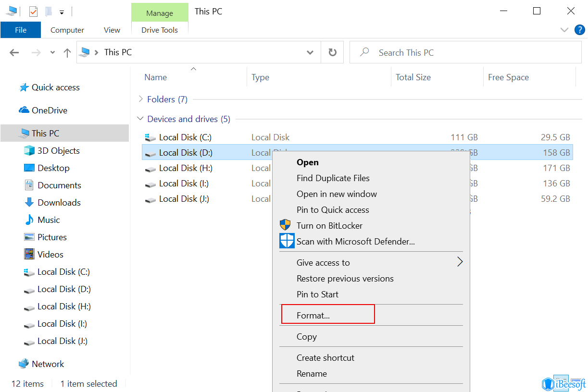Click the Turn on BitLocker shield icon
Viewport: 588px width, 392px height.
coord(286,225)
